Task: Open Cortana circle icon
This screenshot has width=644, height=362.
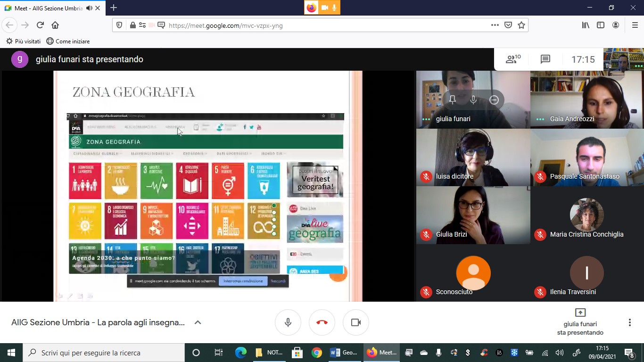Action: click(196, 353)
